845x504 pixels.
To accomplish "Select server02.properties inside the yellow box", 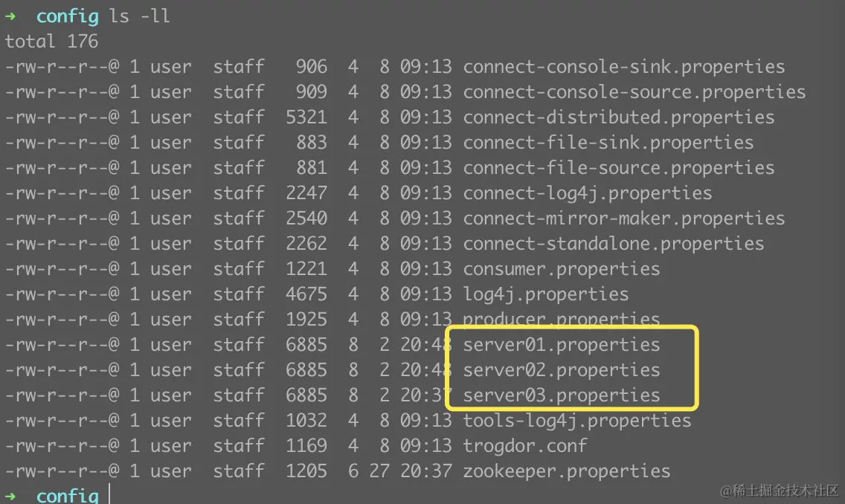I will [561, 370].
